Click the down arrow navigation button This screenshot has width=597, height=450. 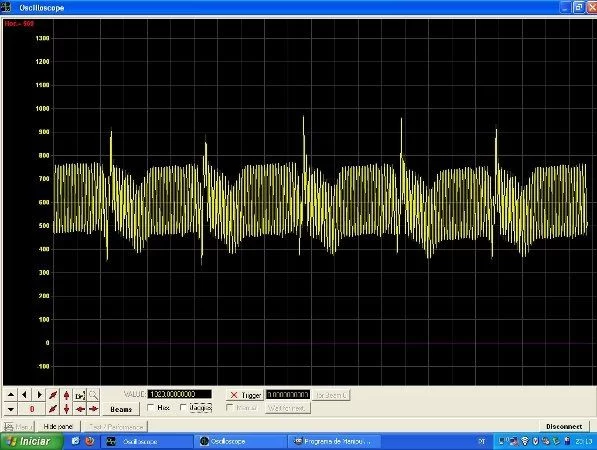click(x=11, y=409)
